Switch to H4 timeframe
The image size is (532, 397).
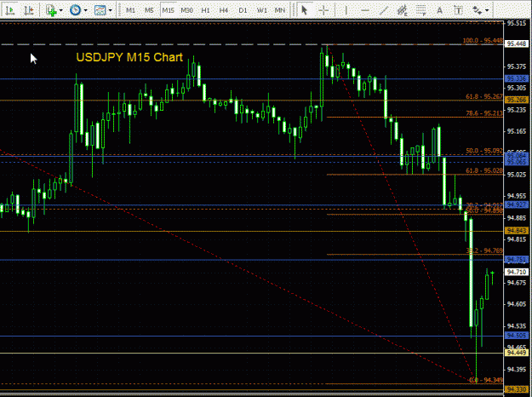224,10
